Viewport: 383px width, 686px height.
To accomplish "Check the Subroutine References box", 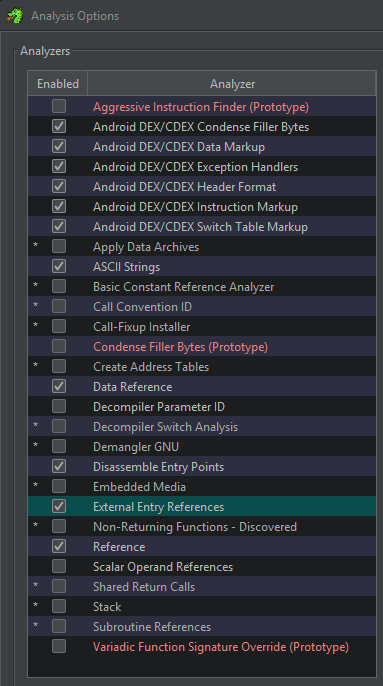I will 59,626.
